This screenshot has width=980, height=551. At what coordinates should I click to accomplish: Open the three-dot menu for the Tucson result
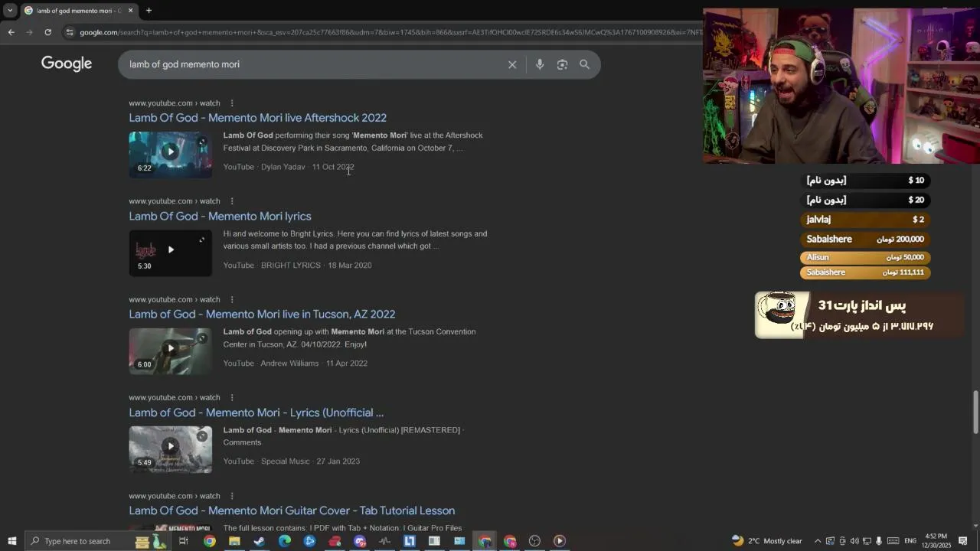click(232, 299)
